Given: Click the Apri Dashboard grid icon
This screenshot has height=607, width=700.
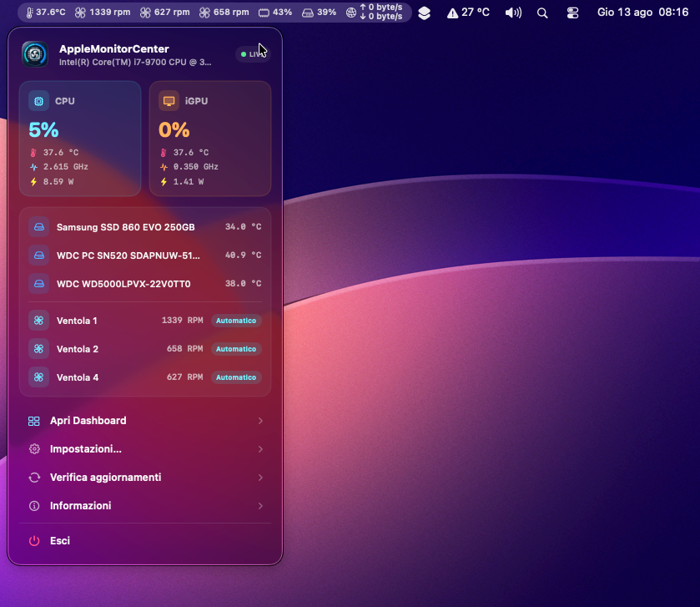Looking at the screenshot, I should pyautogui.click(x=34, y=421).
